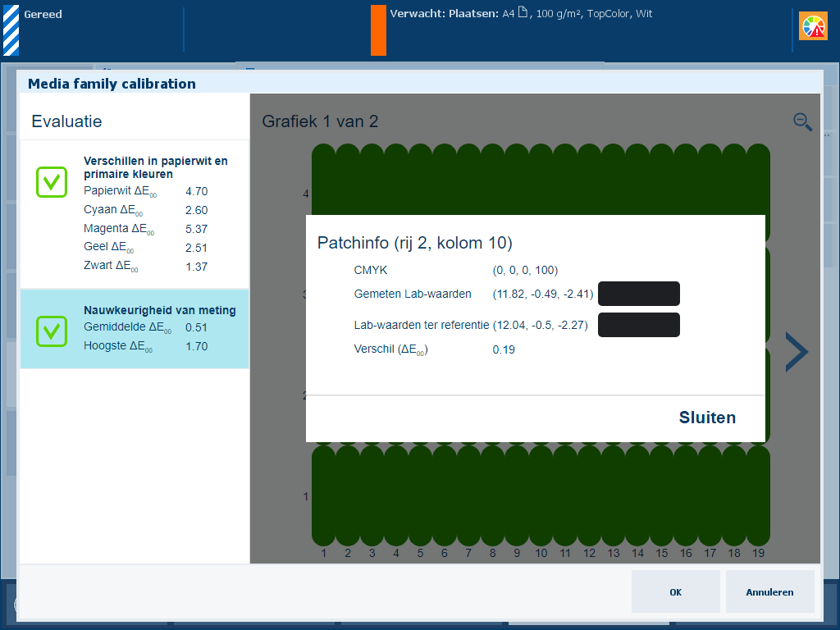Click row label 4 beside chart

[306, 194]
